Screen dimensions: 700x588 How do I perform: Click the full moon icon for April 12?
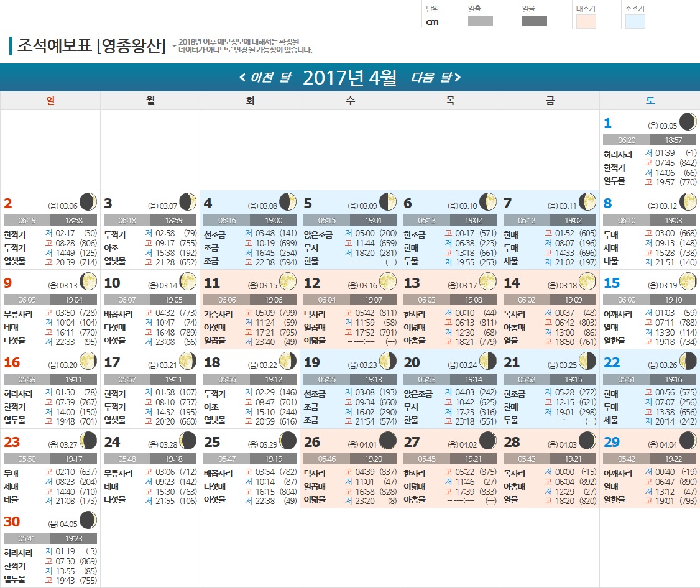pyautogui.click(x=388, y=282)
